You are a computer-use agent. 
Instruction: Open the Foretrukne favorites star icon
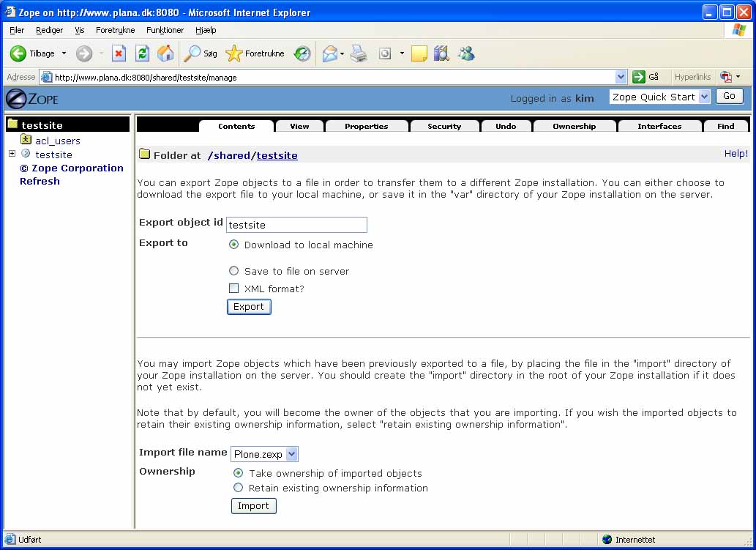pos(234,53)
